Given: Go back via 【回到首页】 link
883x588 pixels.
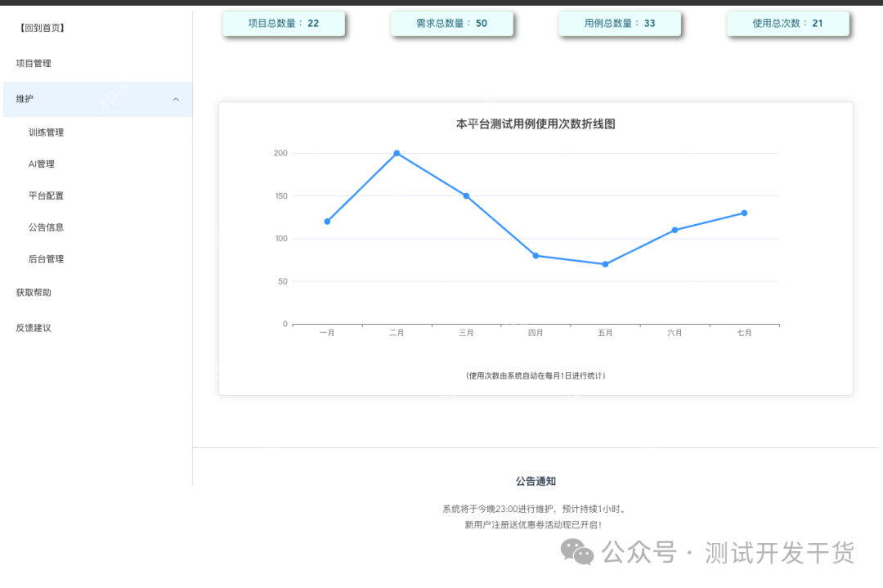Looking at the screenshot, I should (42, 28).
